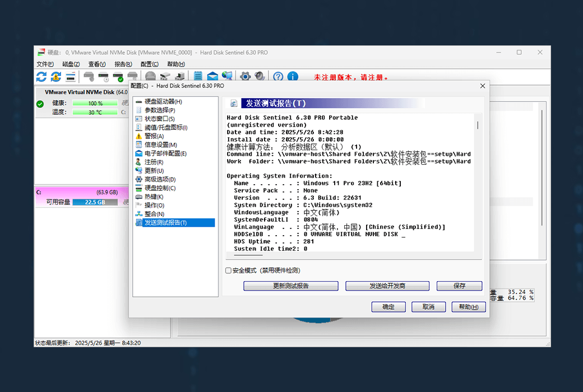Click the speaker sound toolbar icon

point(260,76)
